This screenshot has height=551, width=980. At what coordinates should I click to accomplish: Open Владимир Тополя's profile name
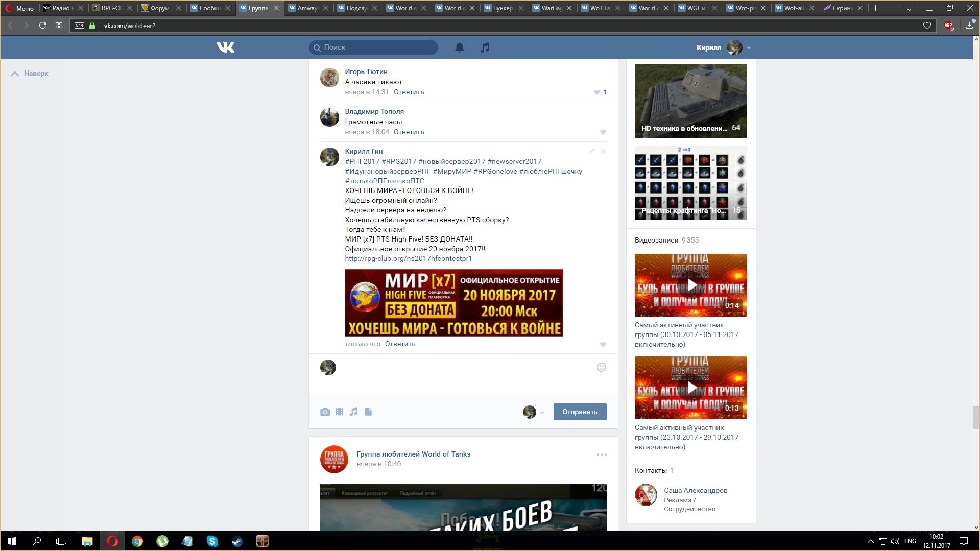pyautogui.click(x=374, y=111)
